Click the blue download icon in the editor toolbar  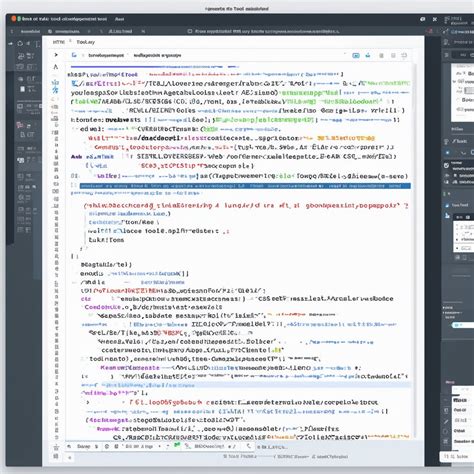(368, 55)
